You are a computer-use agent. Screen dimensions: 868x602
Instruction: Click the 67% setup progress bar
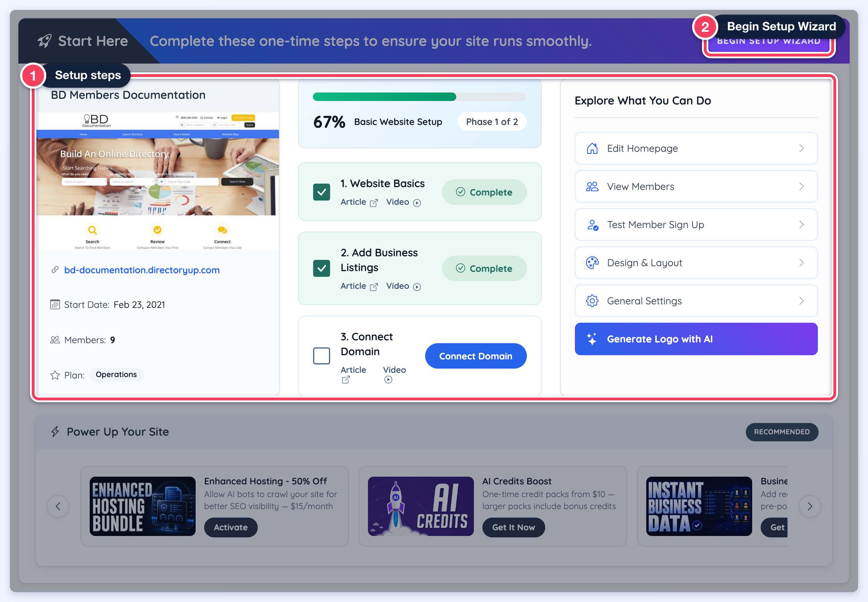coord(420,97)
